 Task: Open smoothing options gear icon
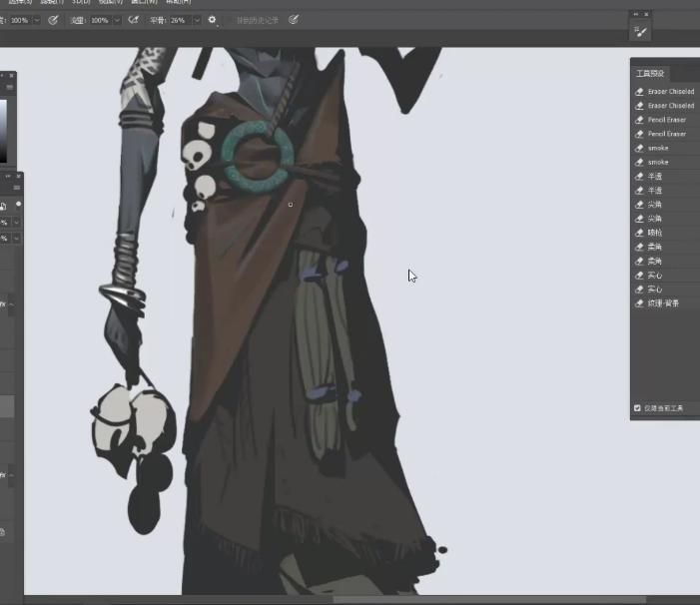[212, 20]
